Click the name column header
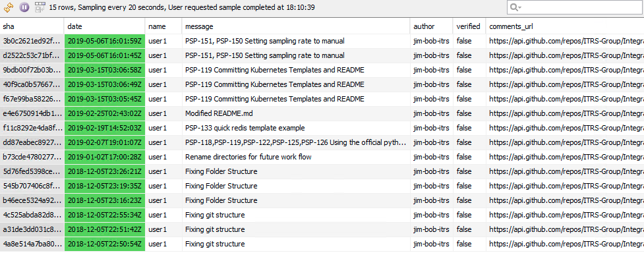644x255 pixels. click(163, 26)
